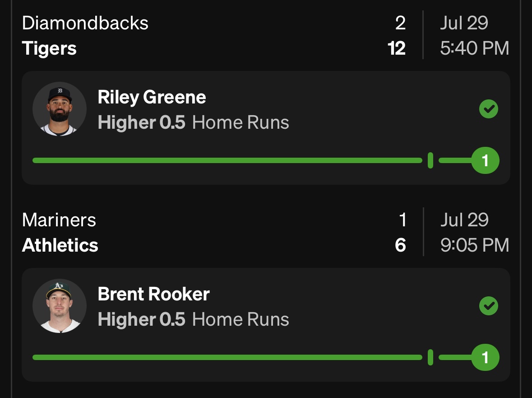Click Brent Rooker's Higher 0.5 Home Runs pick
The height and width of the screenshot is (398, 532).
click(193, 319)
